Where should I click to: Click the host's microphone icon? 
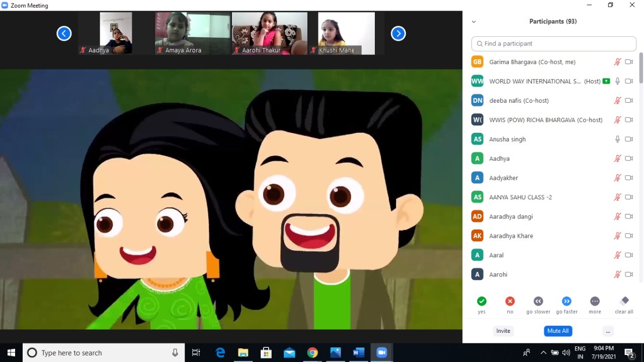pyautogui.click(x=617, y=81)
